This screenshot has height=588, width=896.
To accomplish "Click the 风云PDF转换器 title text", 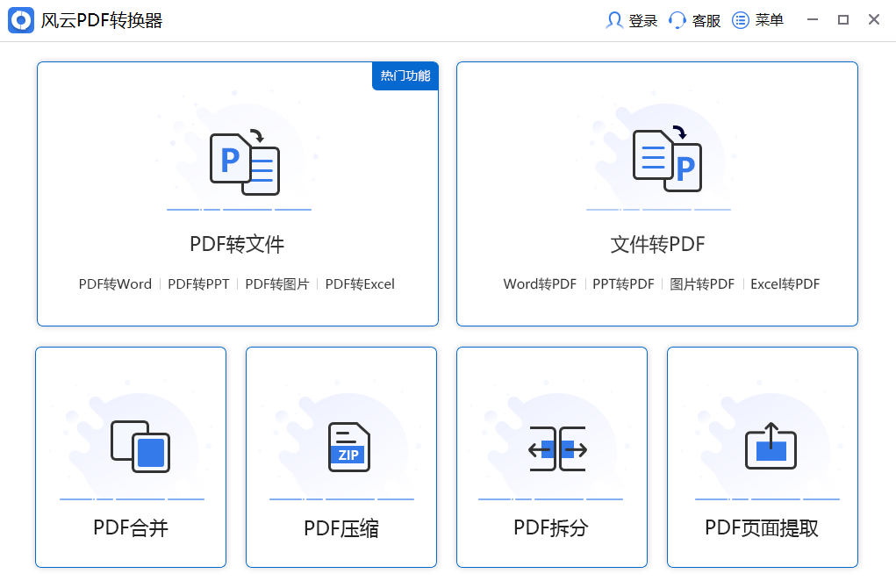I will pyautogui.click(x=102, y=20).
